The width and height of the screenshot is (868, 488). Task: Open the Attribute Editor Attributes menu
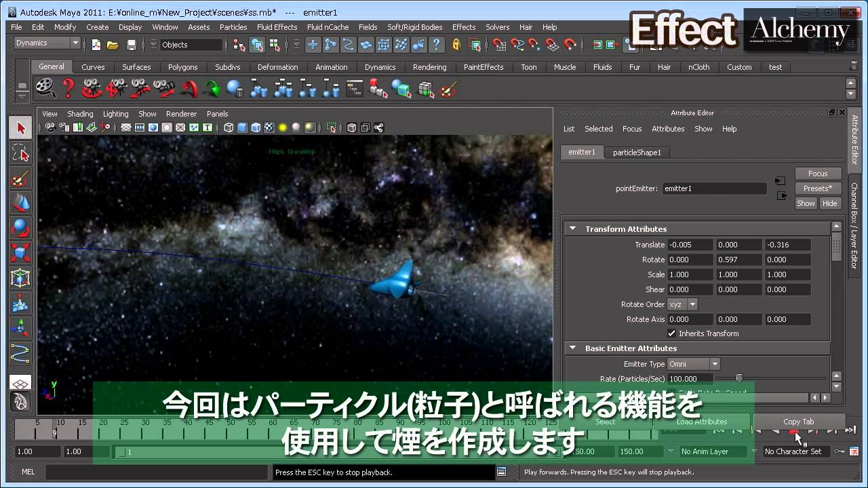pyautogui.click(x=668, y=129)
